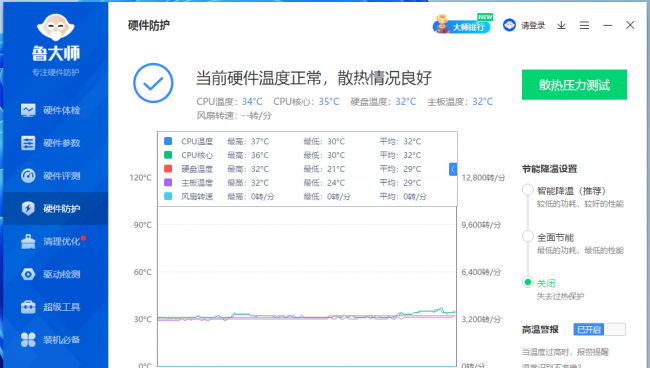This screenshot has width=650, height=368.
Task: Toggle the CPU核心 green legend swatch
Action: [168, 155]
